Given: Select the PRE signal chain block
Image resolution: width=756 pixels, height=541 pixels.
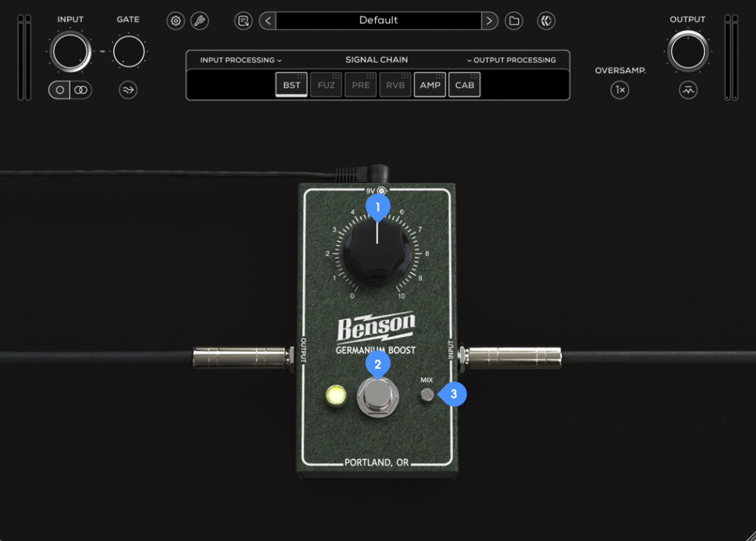Looking at the screenshot, I should [x=361, y=85].
